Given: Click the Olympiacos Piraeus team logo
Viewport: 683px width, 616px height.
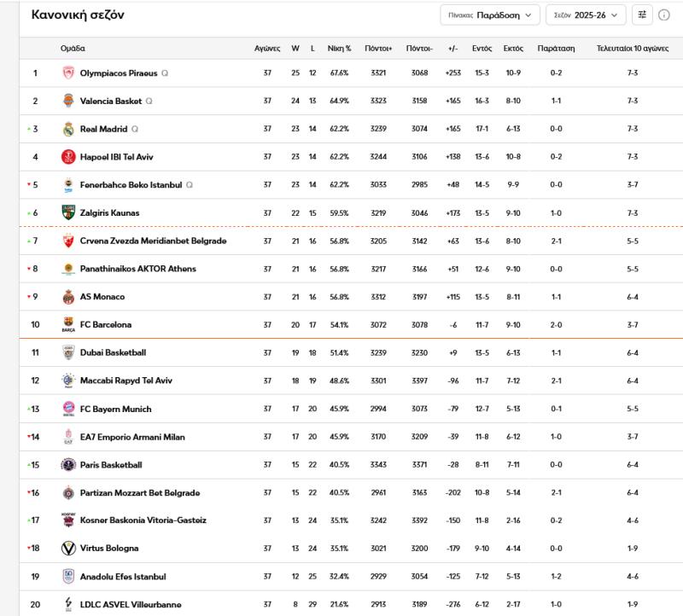Looking at the screenshot, I should click(x=68, y=73).
